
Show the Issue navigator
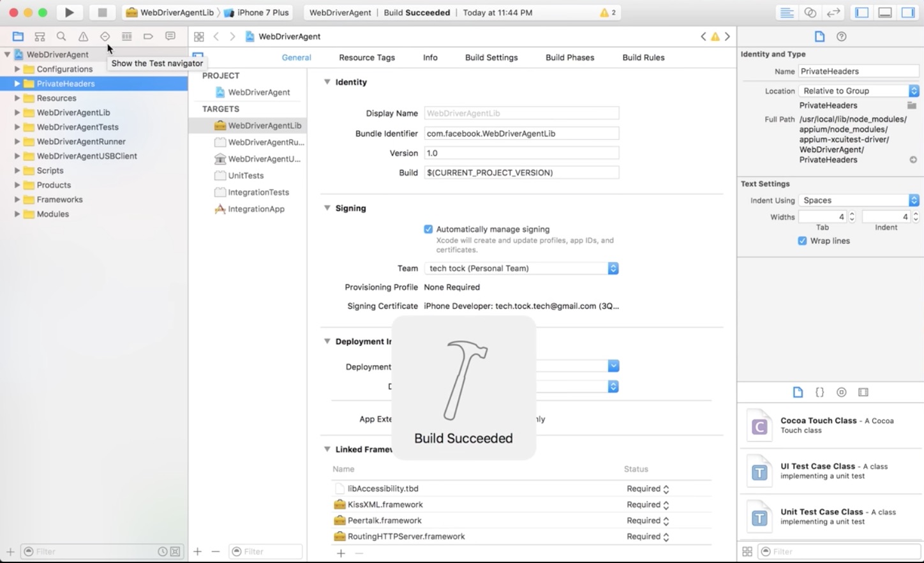(x=83, y=36)
